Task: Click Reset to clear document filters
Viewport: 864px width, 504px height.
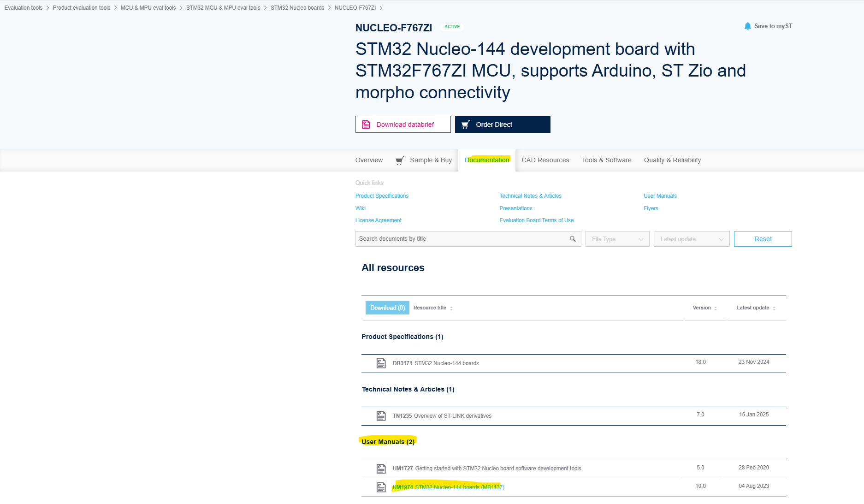Action: 763,239
